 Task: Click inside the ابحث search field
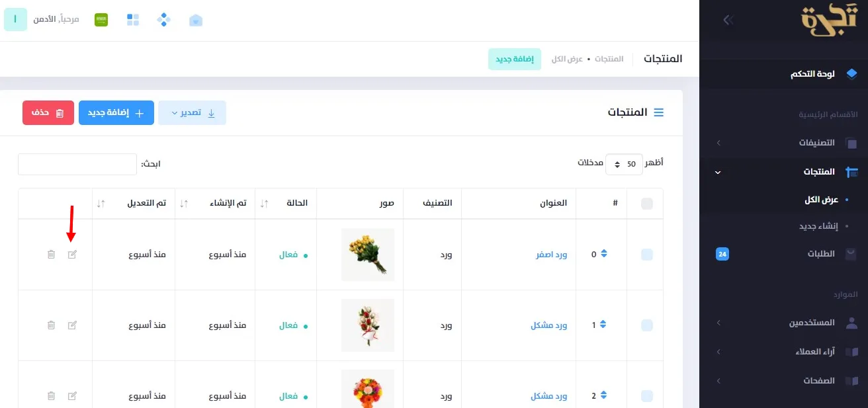tap(77, 164)
